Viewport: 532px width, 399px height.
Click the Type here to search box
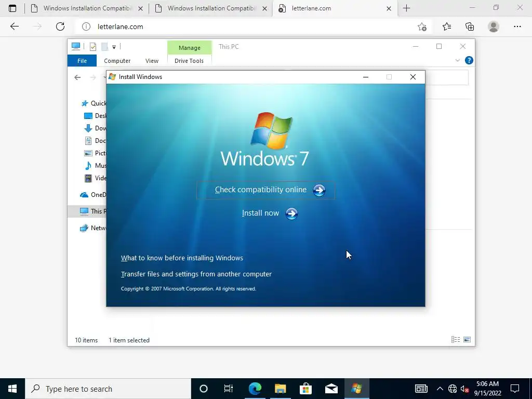click(x=108, y=389)
